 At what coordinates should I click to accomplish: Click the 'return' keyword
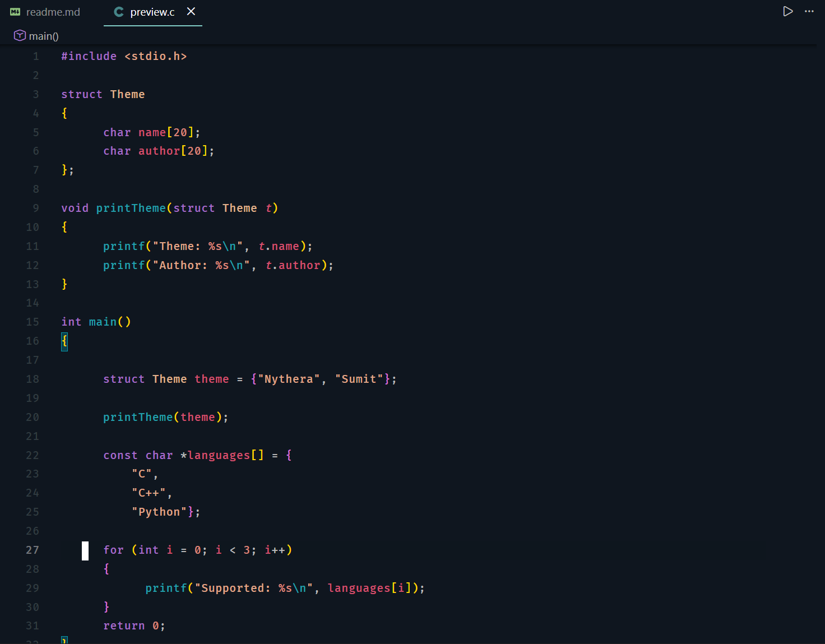pos(124,626)
